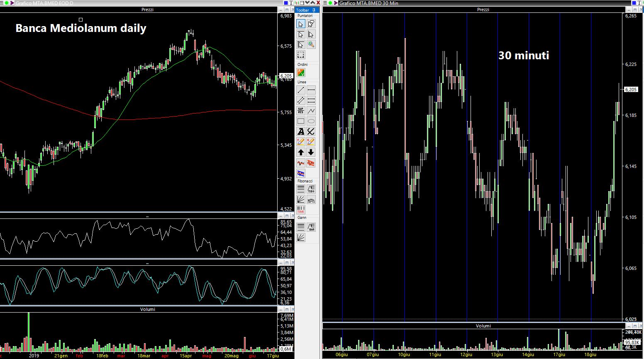Click the 5,755 value on daily price axis
This screenshot has width=644, height=359.
click(286, 112)
